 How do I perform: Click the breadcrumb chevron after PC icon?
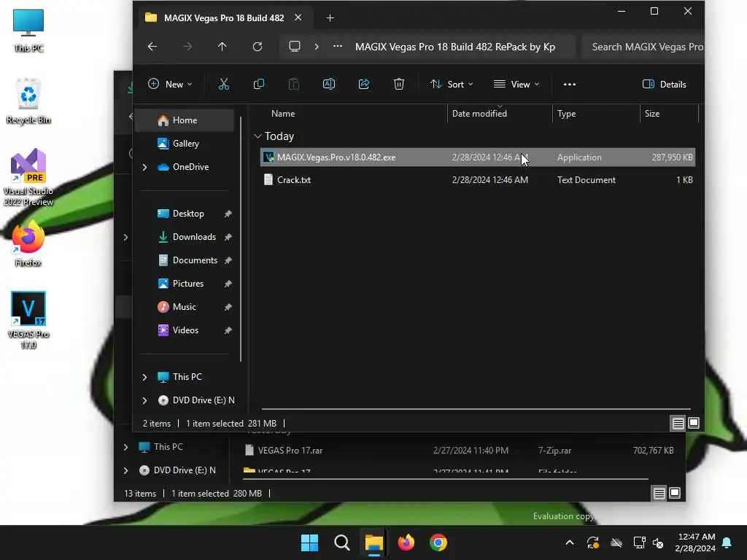coord(317,47)
